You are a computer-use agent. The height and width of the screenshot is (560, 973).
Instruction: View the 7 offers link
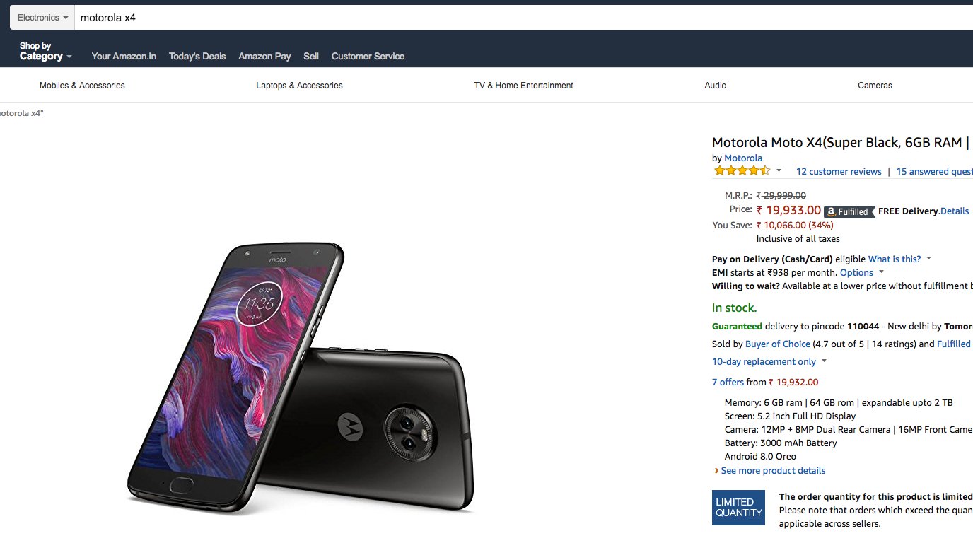point(728,383)
